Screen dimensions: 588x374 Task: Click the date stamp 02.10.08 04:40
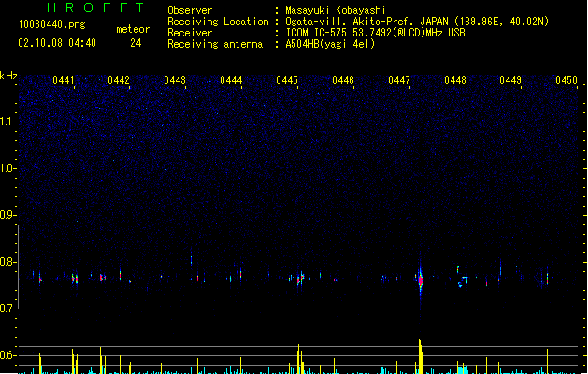point(57,43)
